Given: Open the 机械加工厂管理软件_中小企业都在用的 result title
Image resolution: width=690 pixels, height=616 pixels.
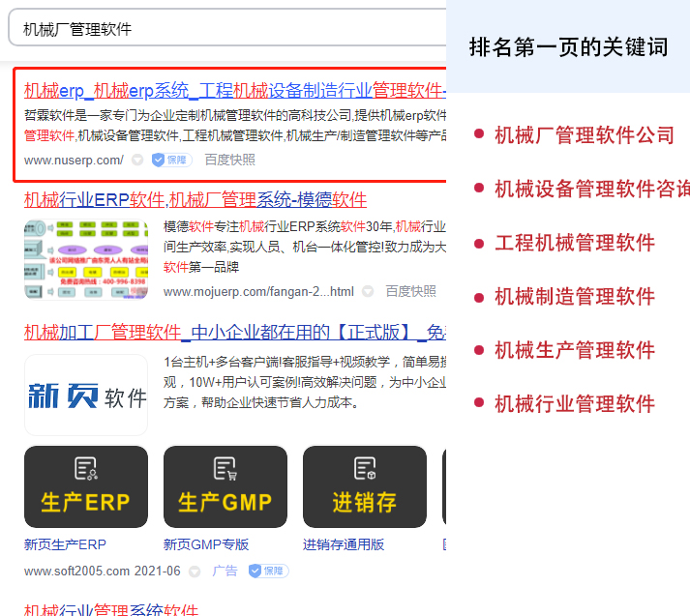Looking at the screenshot, I should click(x=235, y=332).
